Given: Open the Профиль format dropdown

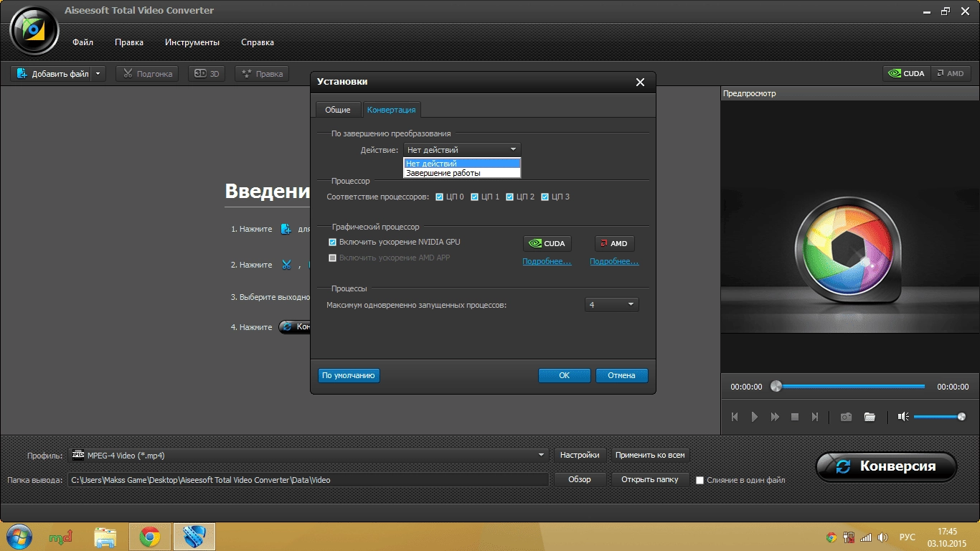Looking at the screenshot, I should [x=308, y=455].
